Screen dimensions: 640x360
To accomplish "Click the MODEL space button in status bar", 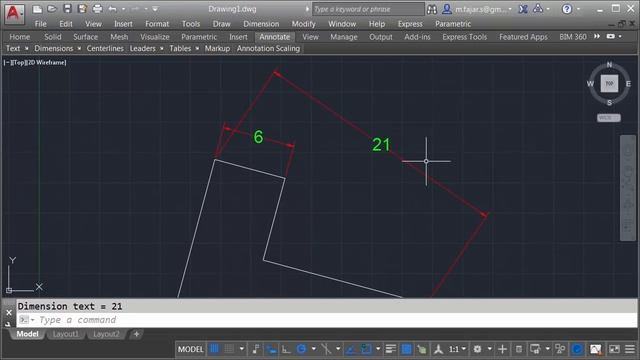I will 191,349.
